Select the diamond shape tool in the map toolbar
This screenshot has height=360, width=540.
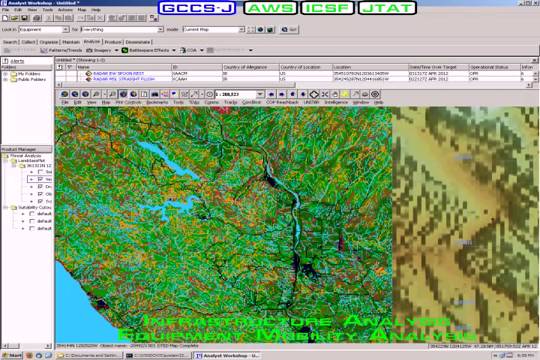coord(314,94)
